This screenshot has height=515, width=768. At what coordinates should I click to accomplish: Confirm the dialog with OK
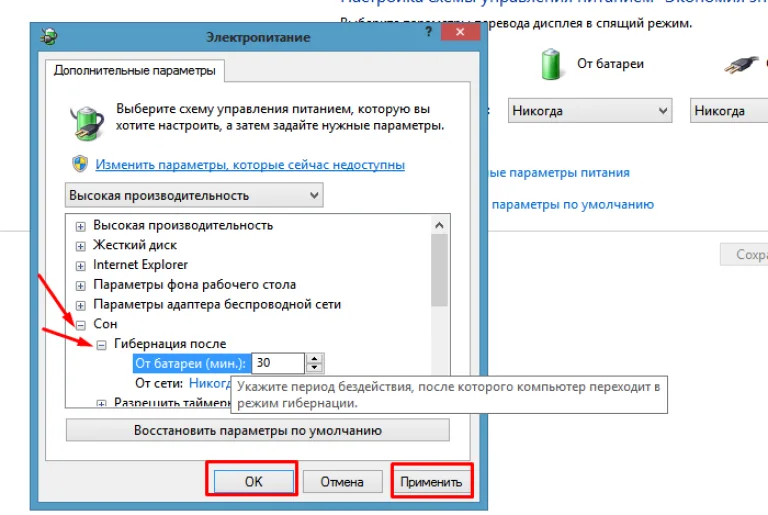(254, 482)
